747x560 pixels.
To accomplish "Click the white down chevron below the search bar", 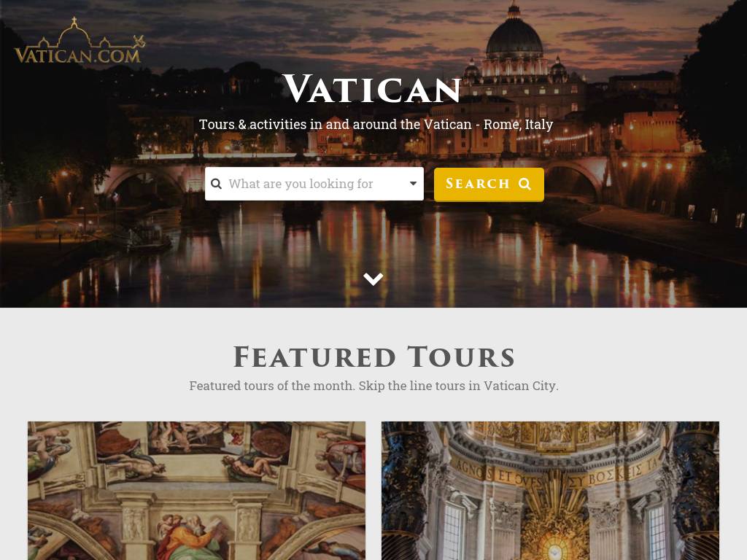I will pos(373,279).
